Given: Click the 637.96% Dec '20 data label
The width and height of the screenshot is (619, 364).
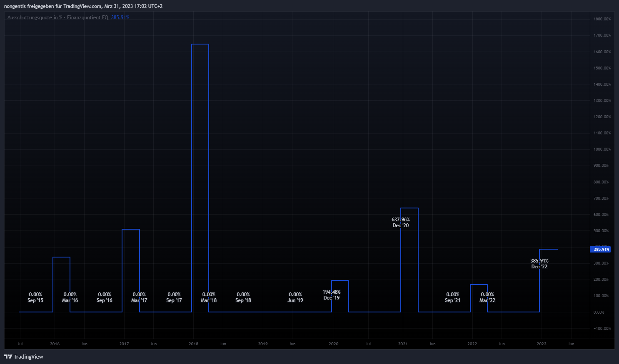Looking at the screenshot, I should tap(401, 223).
